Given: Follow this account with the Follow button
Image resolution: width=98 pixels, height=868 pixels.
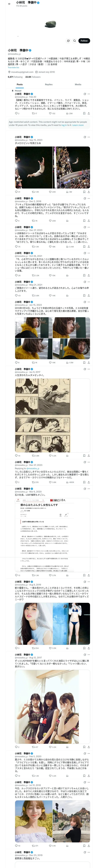Looking at the screenshot, I should coord(84,41).
